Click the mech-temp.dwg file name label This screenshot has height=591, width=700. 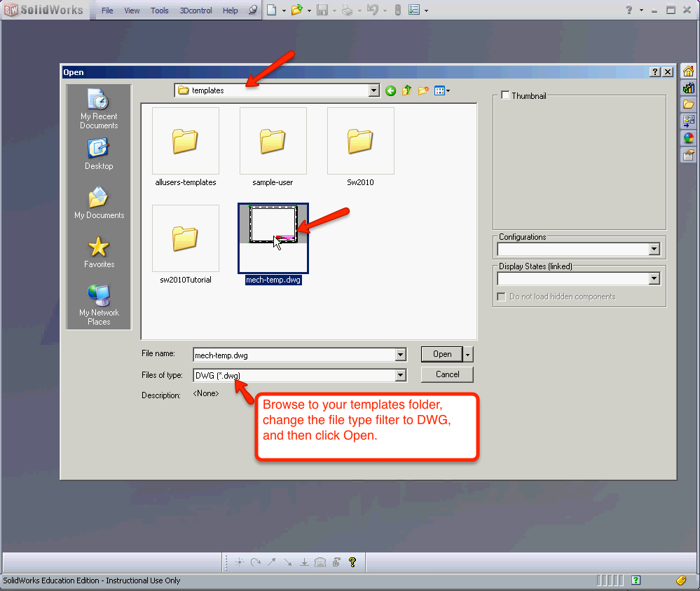click(x=273, y=280)
